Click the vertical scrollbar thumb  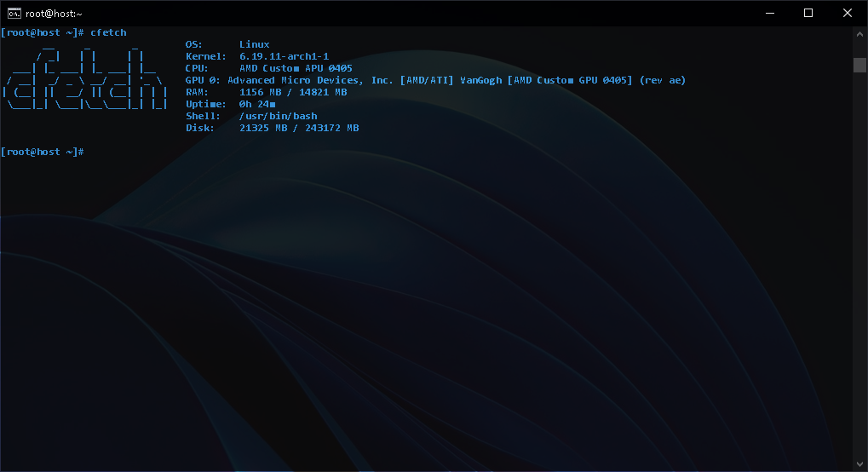(859, 65)
